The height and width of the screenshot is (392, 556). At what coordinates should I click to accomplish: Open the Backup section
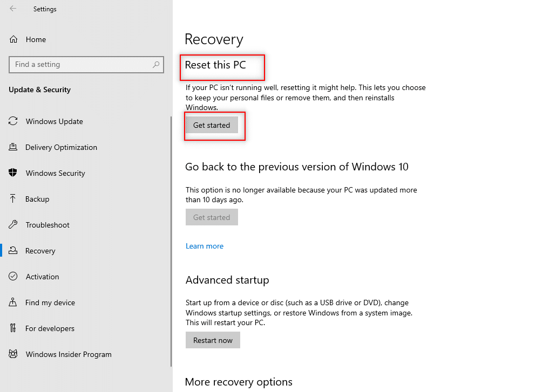(37, 199)
